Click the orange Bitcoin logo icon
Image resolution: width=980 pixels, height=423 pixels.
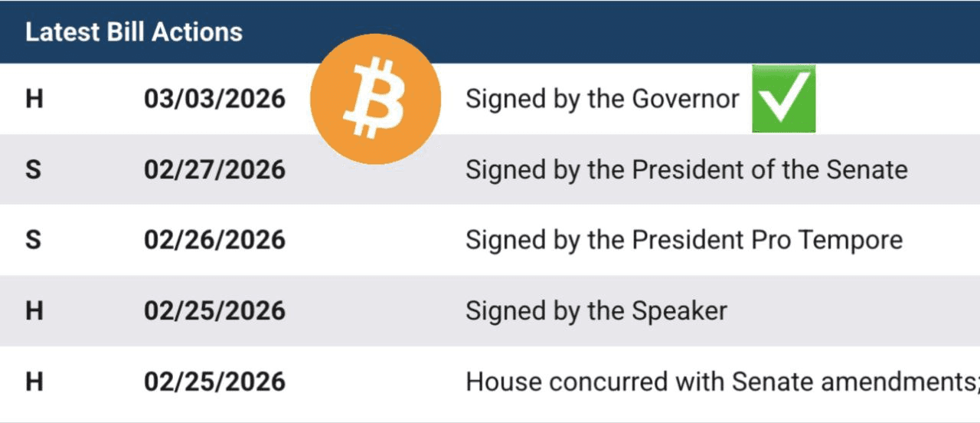(x=375, y=99)
